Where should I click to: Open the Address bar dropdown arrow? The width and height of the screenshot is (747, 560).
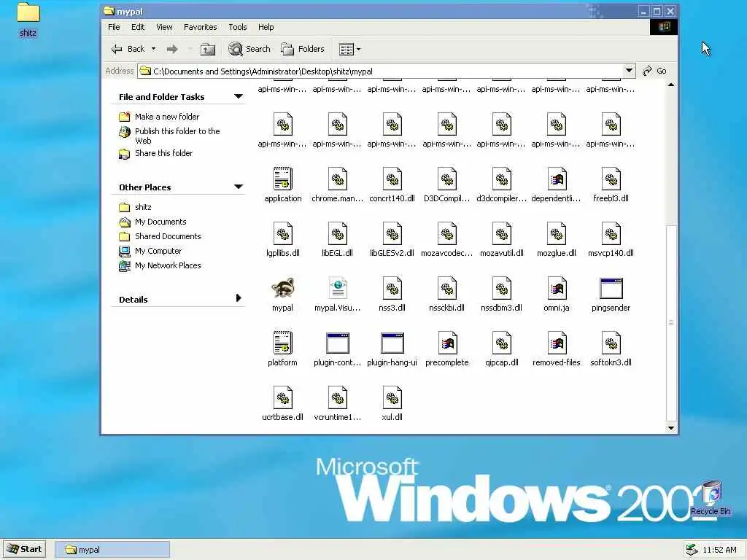(629, 71)
